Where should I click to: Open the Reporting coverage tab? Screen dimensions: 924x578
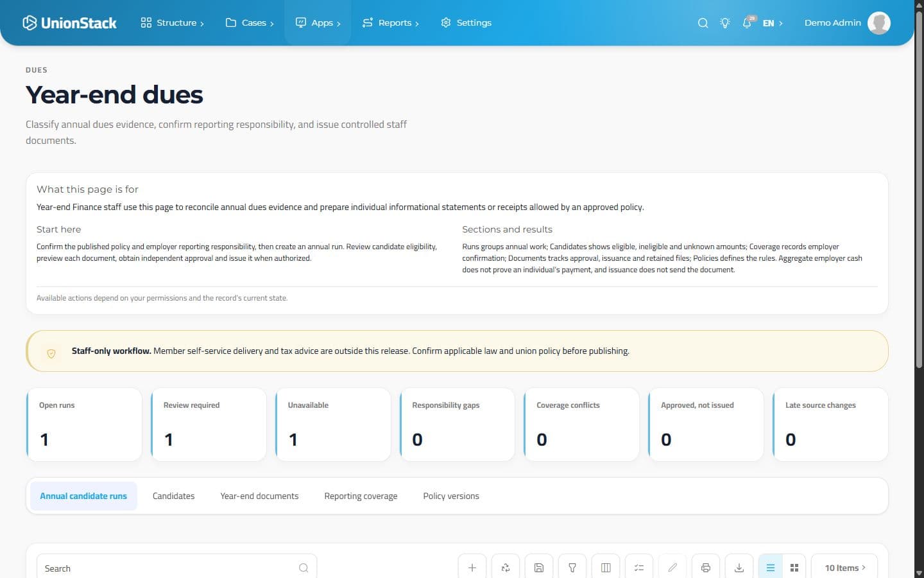361,496
